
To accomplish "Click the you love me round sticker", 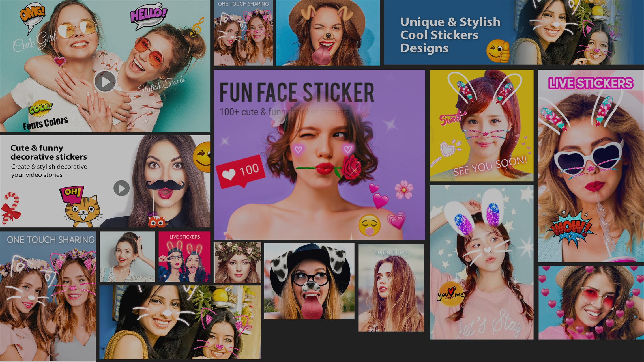I will [x=451, y=294].
